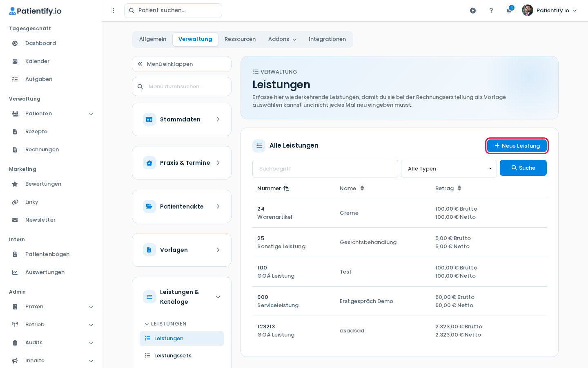
Task: Select the Verwaltung tab
Action: [x=195, y=39]
